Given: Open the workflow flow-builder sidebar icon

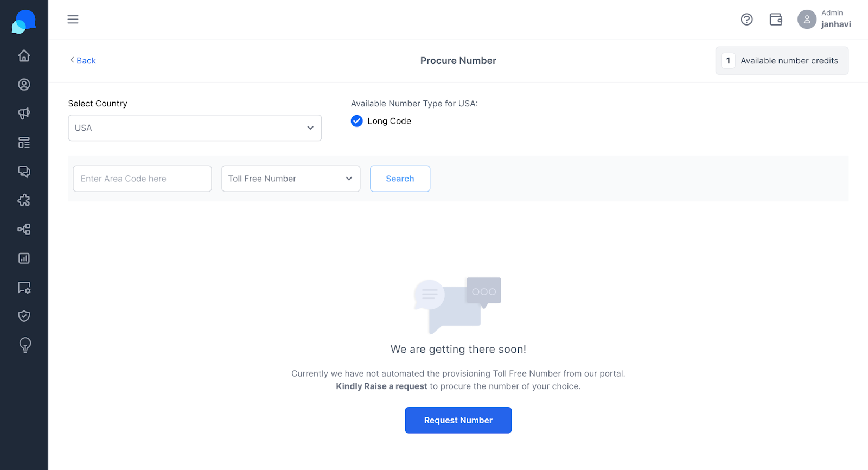Looking at the screenshot, I should (24, 229).
